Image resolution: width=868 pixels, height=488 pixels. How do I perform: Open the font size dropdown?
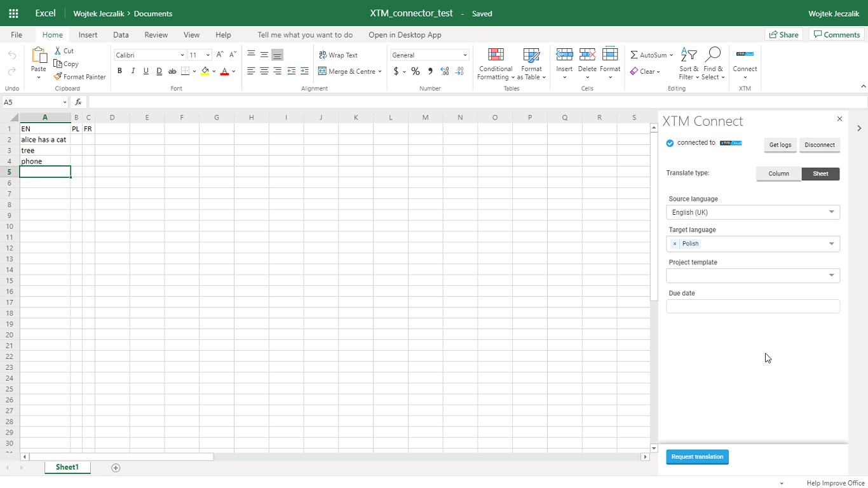(208, 55)
